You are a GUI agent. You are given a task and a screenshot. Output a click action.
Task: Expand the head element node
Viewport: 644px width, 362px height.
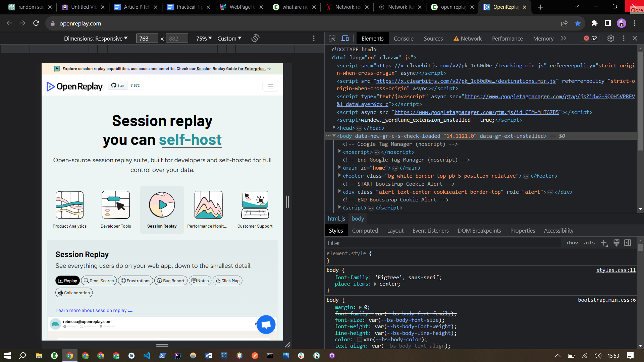coord(334,127)
